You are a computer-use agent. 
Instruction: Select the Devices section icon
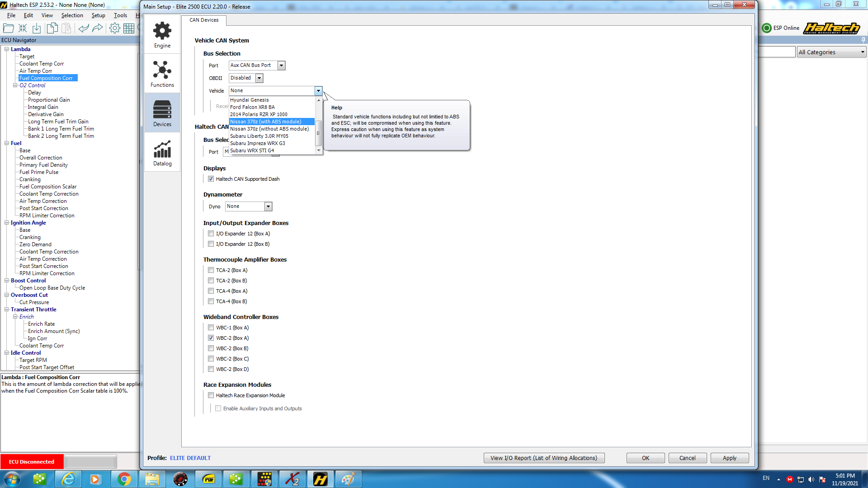pyautogui.click(x=162, y=113)
